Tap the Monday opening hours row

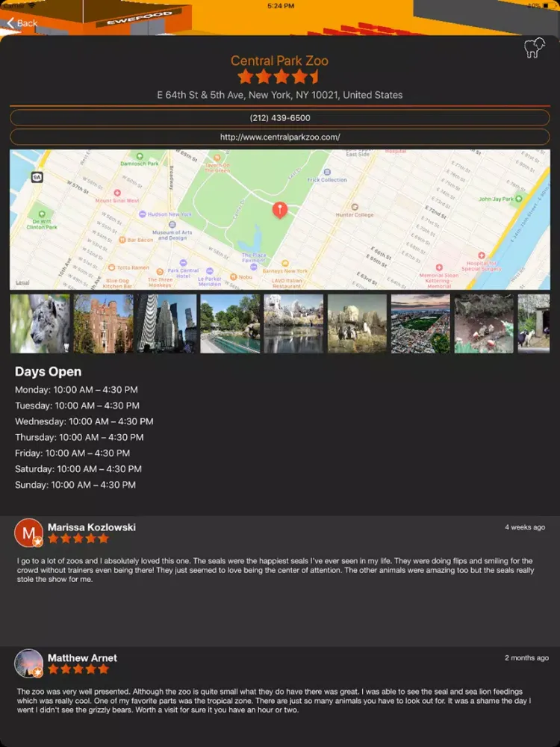pyautogui.click(x=76, y=390)
